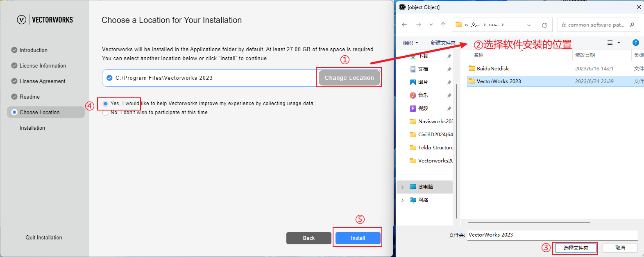Screen dimensions: 644x257
Task: Click the Vectorworks logo in the installer
Action: [x=45, y=20]
